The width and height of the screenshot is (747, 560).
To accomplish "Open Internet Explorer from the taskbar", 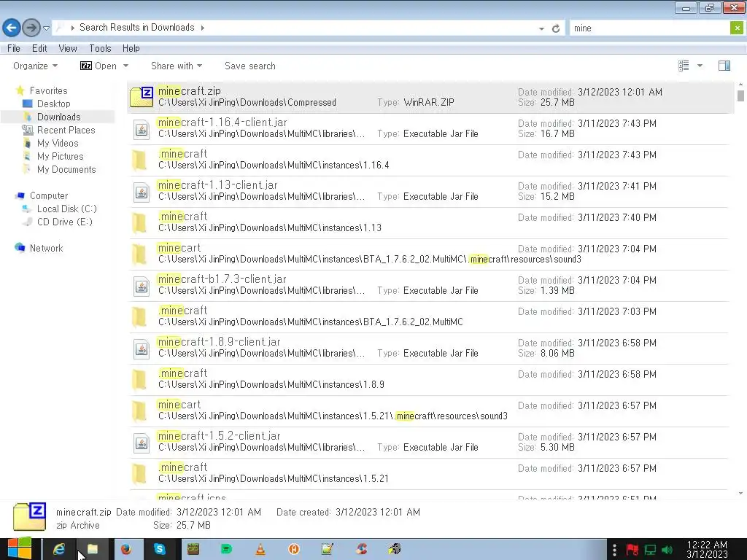I will coord(59,549).
